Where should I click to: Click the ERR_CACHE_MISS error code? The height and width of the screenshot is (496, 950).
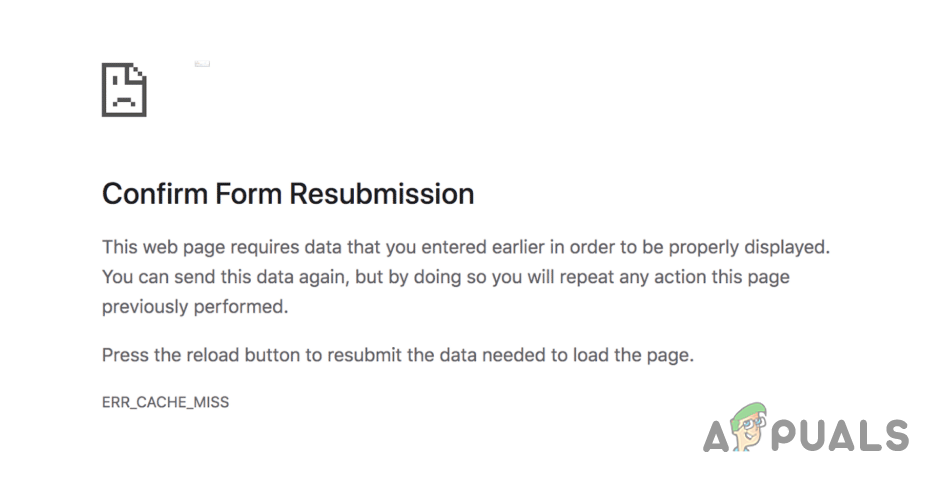tap(165, 402)
